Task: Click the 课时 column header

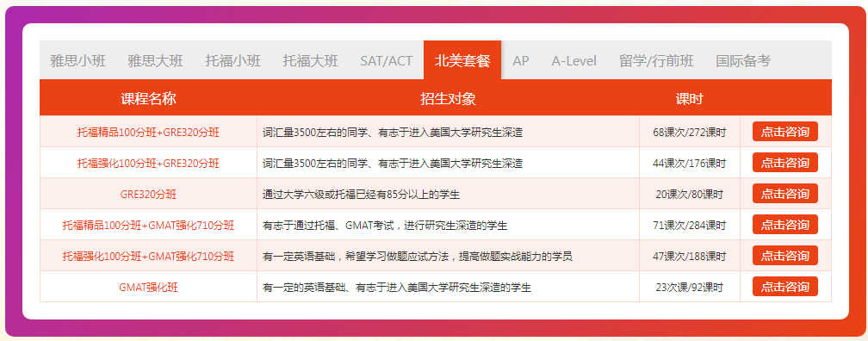Action: point(689,98)
